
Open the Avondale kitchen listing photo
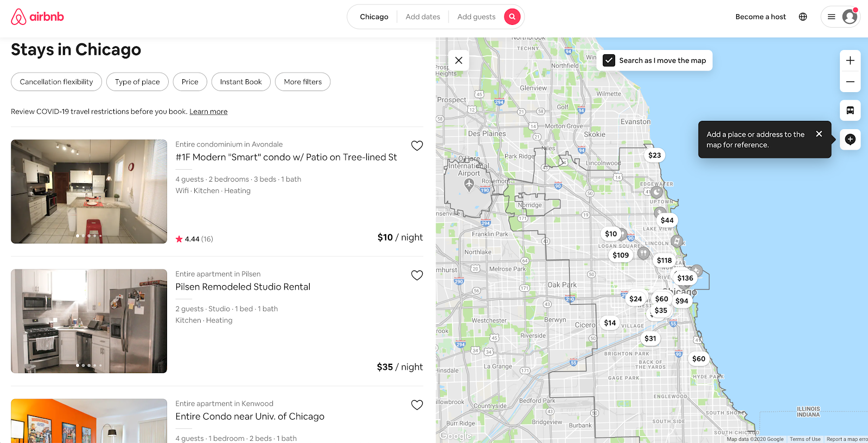click(x=89, y=191)
